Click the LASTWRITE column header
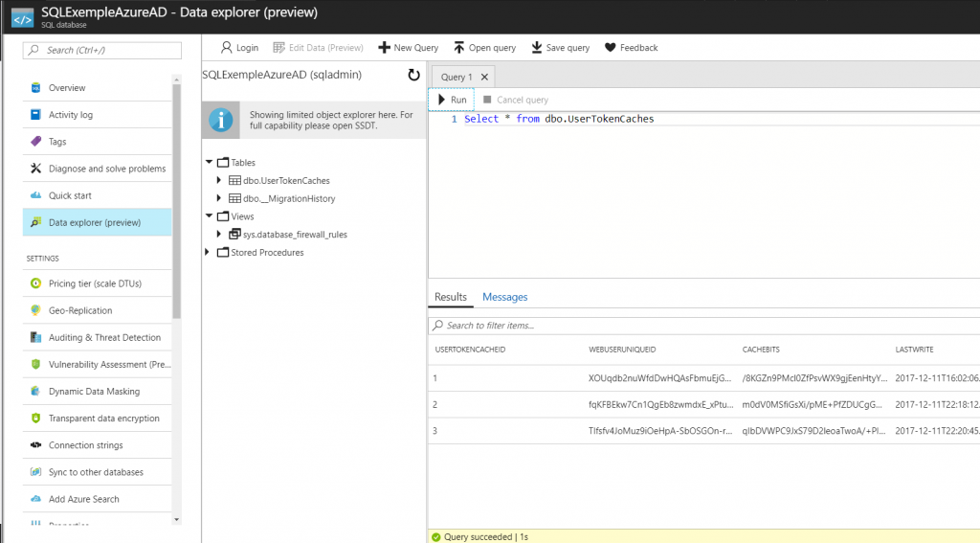The height and width of the screenshot is (543, 980). [x=914, y=350]
